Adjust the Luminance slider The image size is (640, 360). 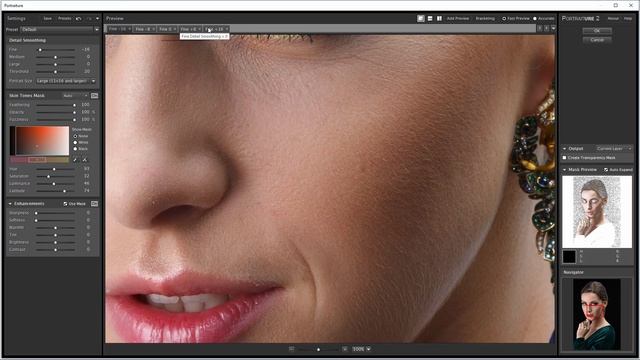(x=55, y=184)
